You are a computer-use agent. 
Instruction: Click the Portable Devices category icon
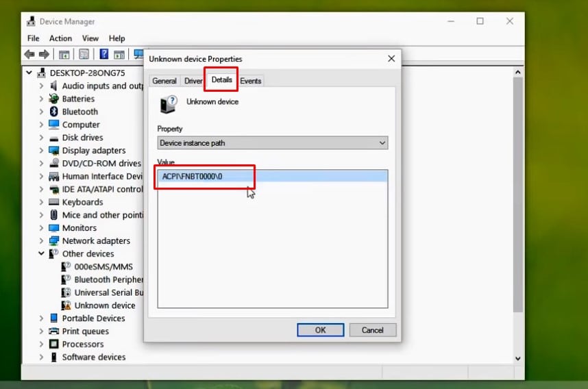tap(54, 318)
